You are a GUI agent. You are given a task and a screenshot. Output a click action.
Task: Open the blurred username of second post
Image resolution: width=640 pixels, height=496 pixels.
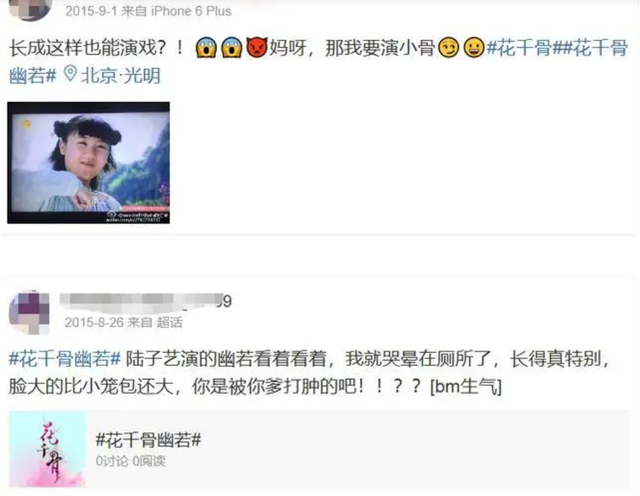(x=146, y=302)
